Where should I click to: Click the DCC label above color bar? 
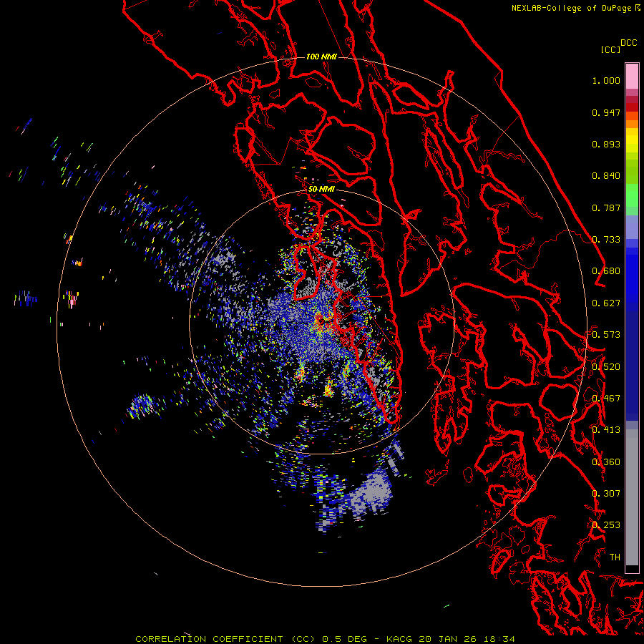(628, 43)
